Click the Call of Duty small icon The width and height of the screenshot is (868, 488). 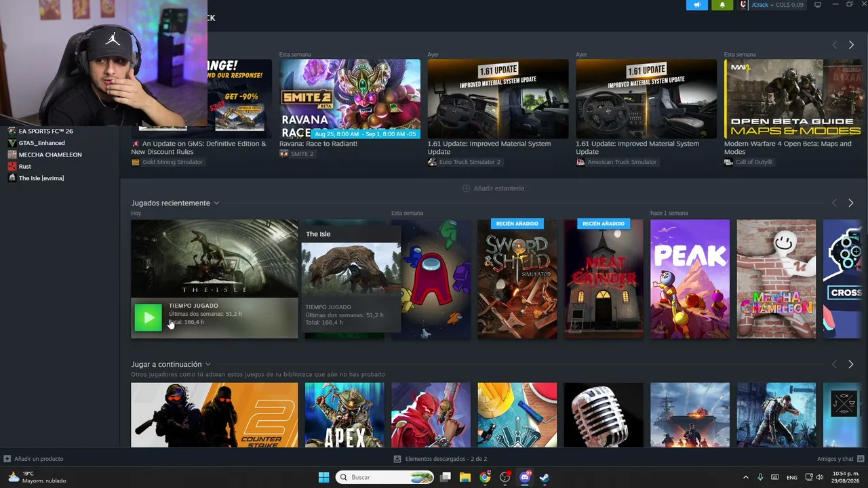tap(728, 162)
